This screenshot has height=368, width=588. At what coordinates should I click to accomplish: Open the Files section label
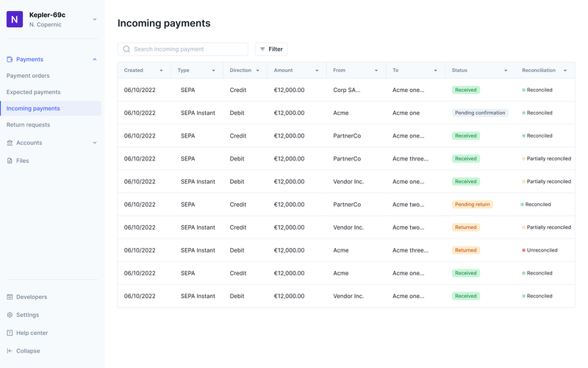23,160
